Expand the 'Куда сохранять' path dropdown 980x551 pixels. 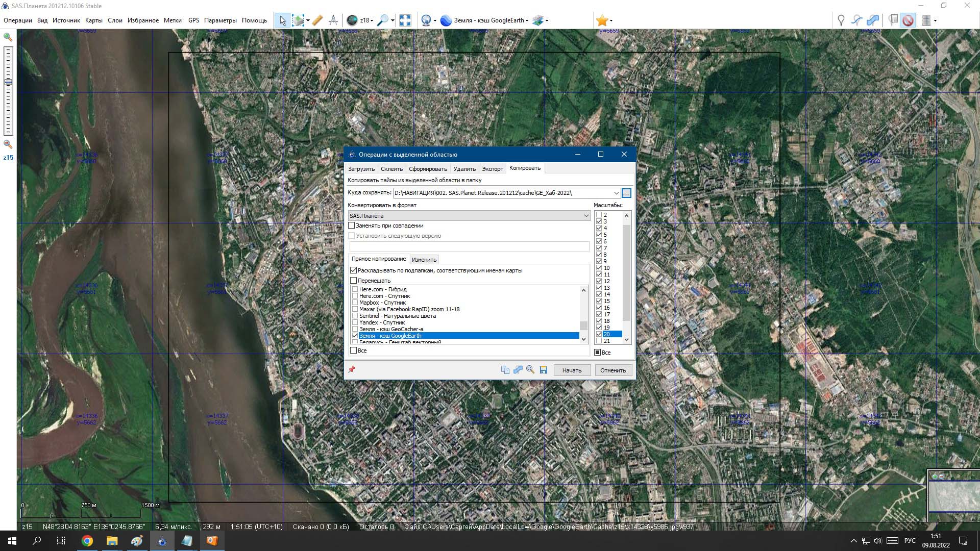pyautogui.click(x=616, y=193)
